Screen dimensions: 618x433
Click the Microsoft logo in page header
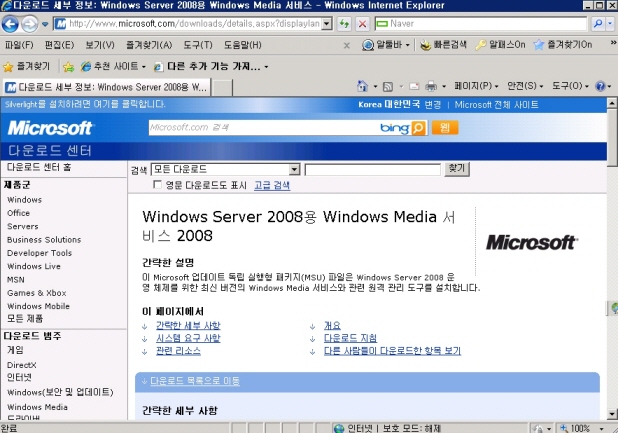pyautogui.click(x=50, y=128)
